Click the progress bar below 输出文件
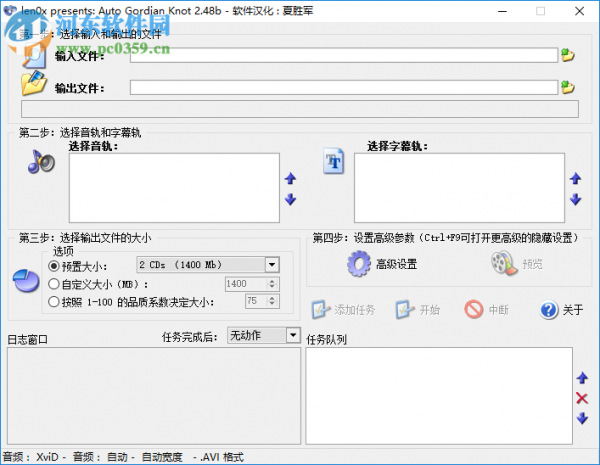The width and height of the screenshot is (600, 465). tap(300, 109)
